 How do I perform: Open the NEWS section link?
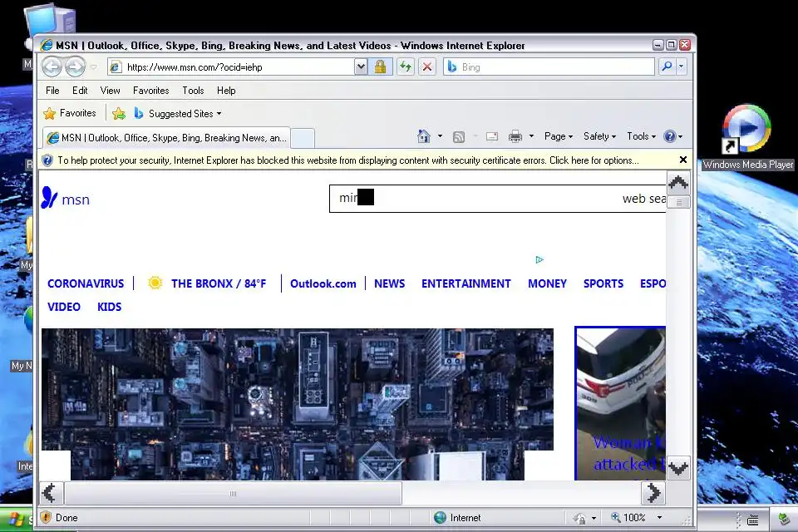tap(389, 283)
